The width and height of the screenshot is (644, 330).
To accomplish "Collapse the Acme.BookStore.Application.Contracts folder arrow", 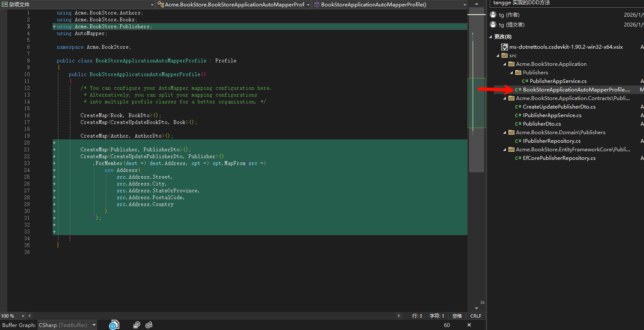I will [505, 98].
